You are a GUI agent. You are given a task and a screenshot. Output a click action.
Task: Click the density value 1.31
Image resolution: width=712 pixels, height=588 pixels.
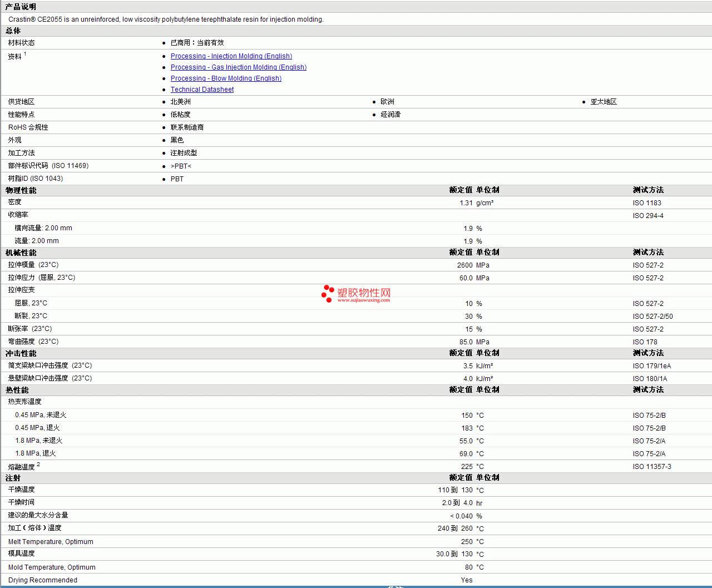(x=466, y=203)
